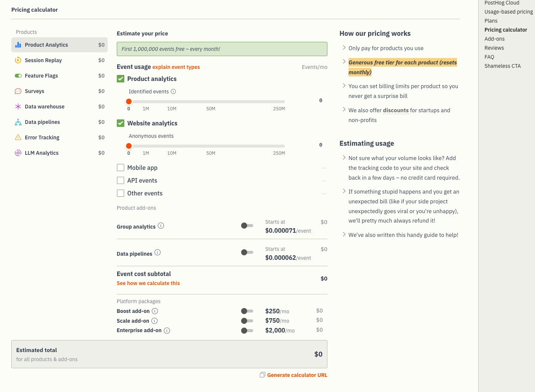Open 'See how we calculate this' link

pos(148,283)
